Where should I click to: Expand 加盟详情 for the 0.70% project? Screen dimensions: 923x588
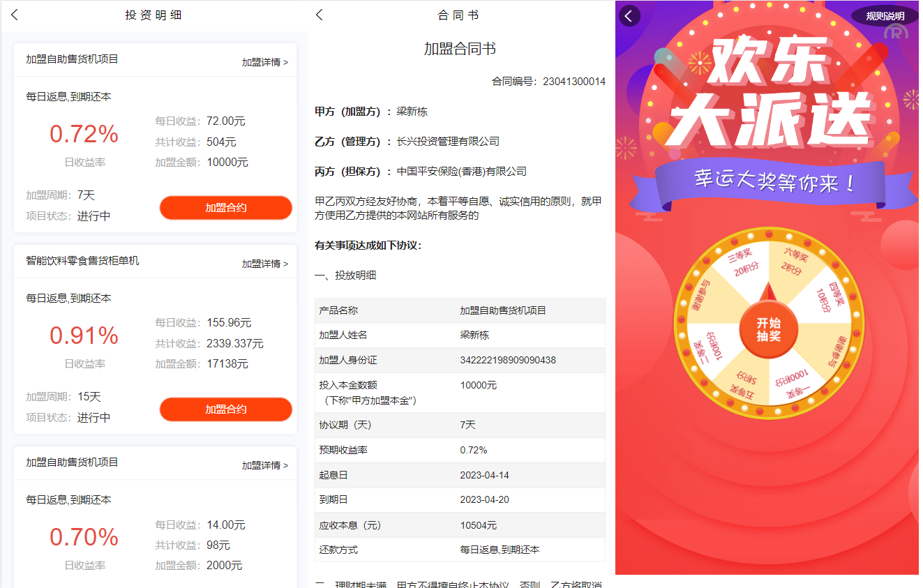point(264,465)
